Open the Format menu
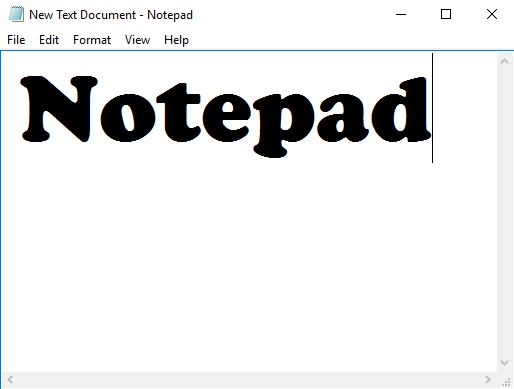Screen dimensions: 514x389 click(92, 40)
